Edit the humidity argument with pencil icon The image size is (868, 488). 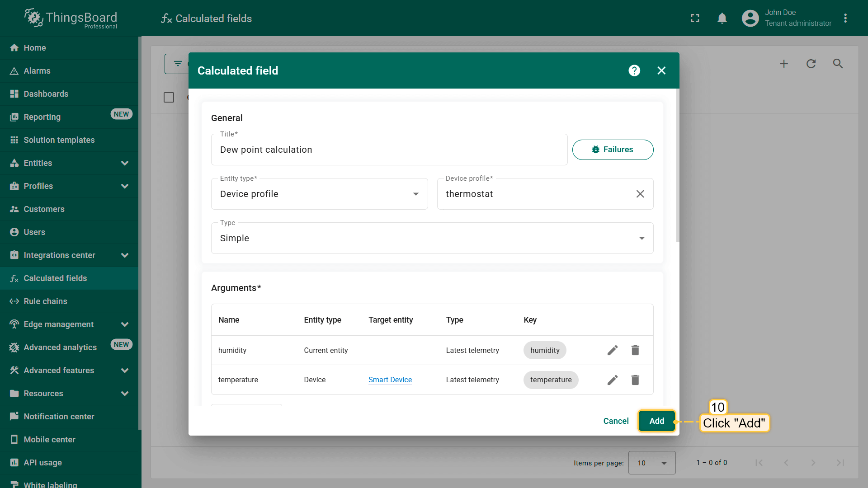pyautogui.click(x=613, y=350)
